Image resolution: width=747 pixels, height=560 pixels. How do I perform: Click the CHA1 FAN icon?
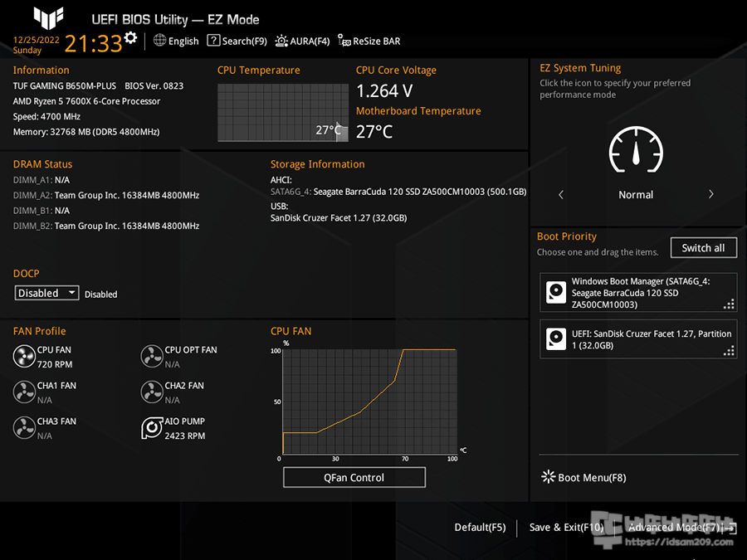point(24,392)
